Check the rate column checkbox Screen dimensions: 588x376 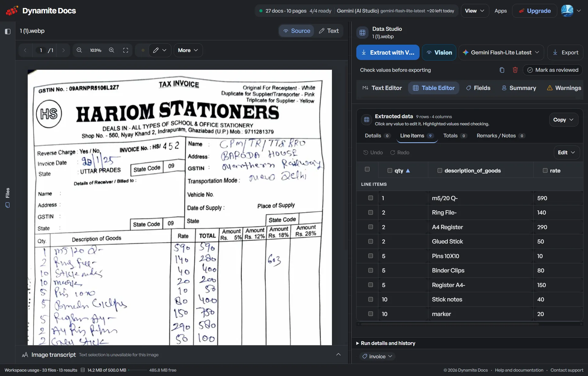click(x=545, y=171)
